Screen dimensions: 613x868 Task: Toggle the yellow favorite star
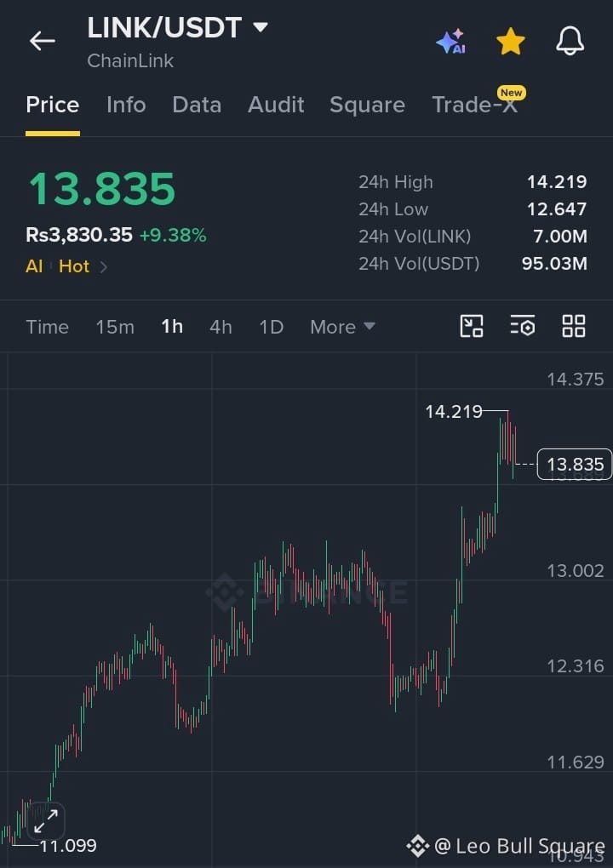click(x=510, y=42)
